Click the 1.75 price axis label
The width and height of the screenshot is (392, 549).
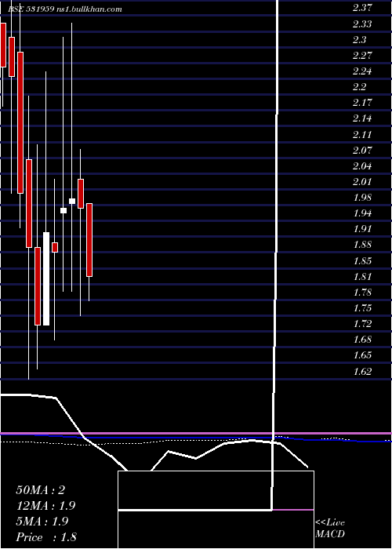[x=362, y=307]
